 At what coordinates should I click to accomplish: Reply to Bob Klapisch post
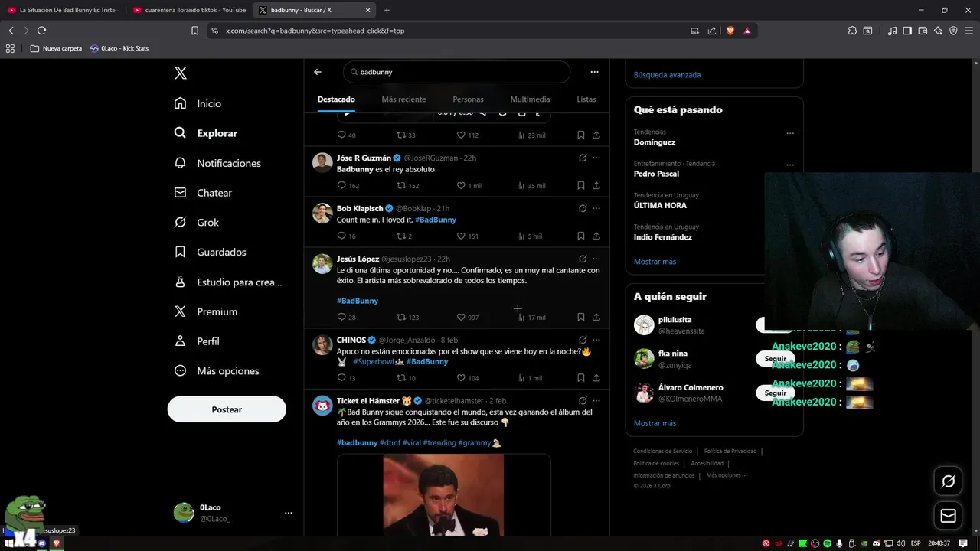[341, 236]
